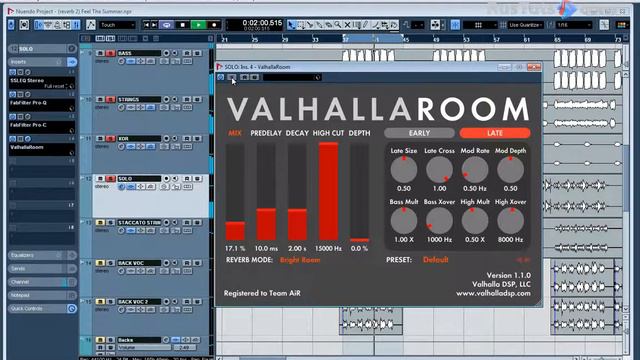This screenshot has width=640, height=360.
Task: Unsolo the SOLO track
Action: click(110, 179)
